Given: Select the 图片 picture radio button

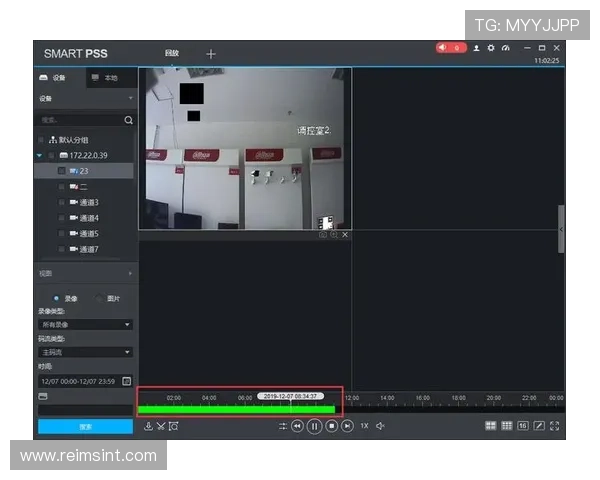Looking at the screenshot, I should (x=99, y=298).
